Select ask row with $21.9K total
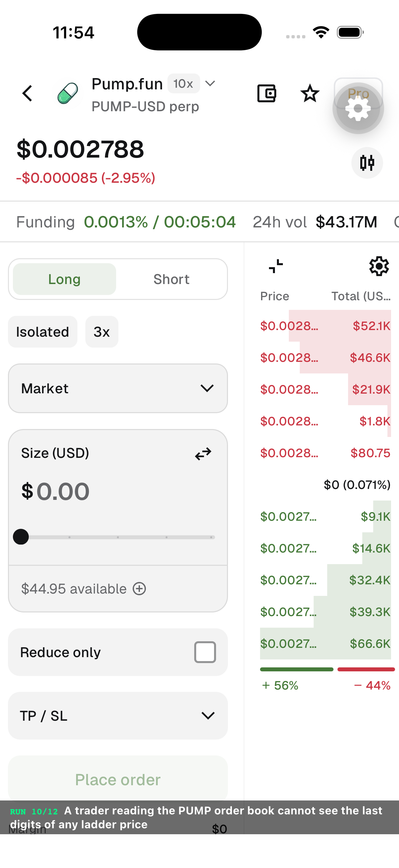 click(x=325, y=389)
